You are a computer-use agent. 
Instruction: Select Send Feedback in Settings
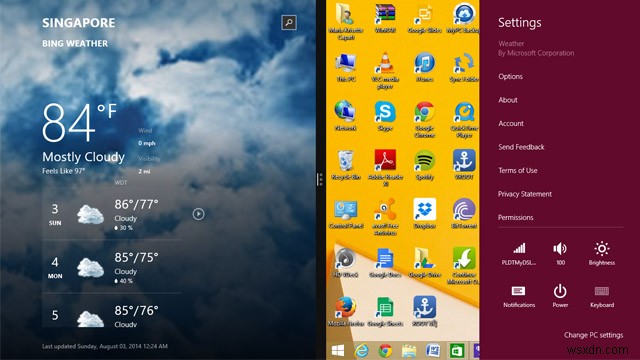coord(521,147)
